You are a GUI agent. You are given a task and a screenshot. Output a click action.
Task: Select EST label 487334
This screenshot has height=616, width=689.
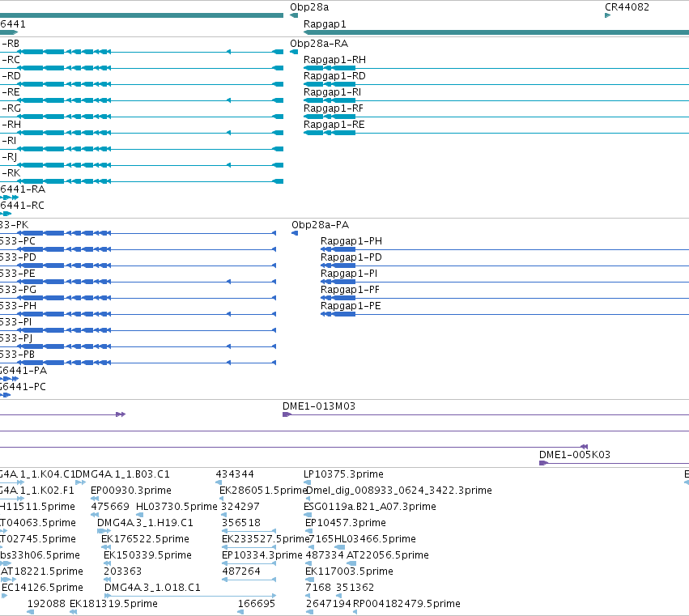[325, 555]
